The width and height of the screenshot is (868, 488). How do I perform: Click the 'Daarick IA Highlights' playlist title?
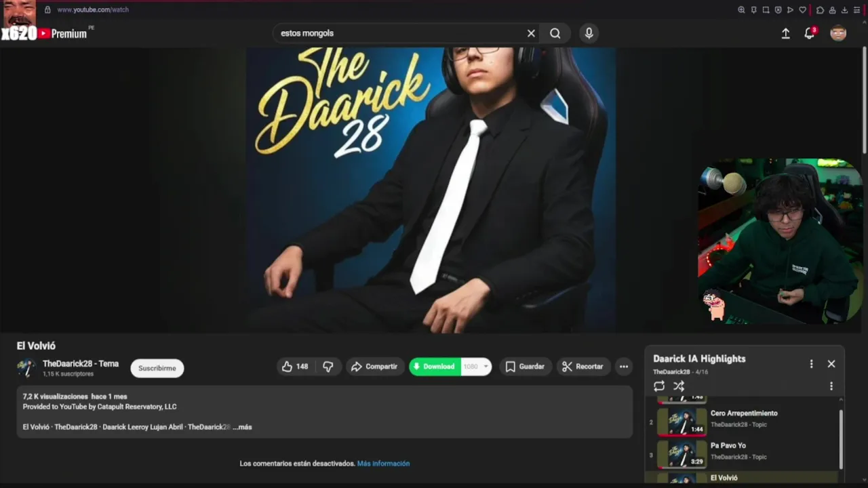(x=699, y=359)
